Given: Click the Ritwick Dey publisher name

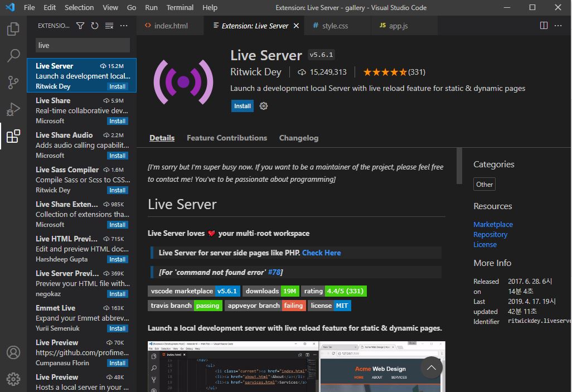Looking at the screenshot, I should [x=256, y=72].
